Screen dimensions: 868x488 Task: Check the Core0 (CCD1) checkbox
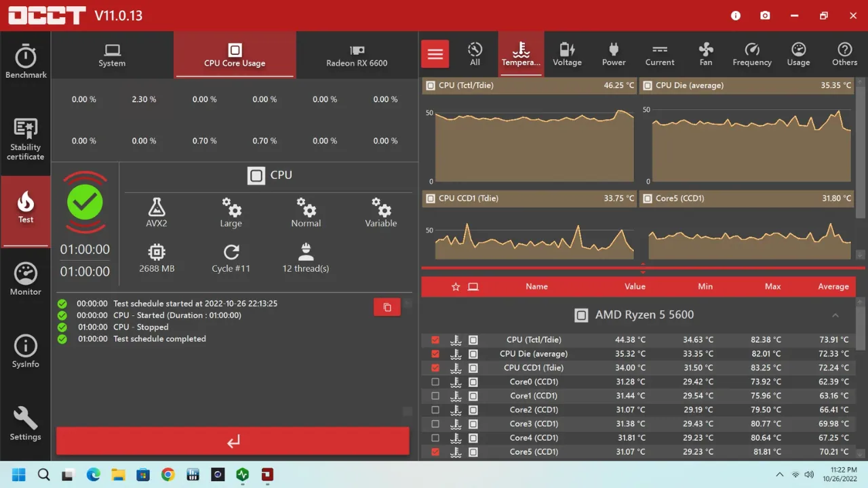[435, 382]
